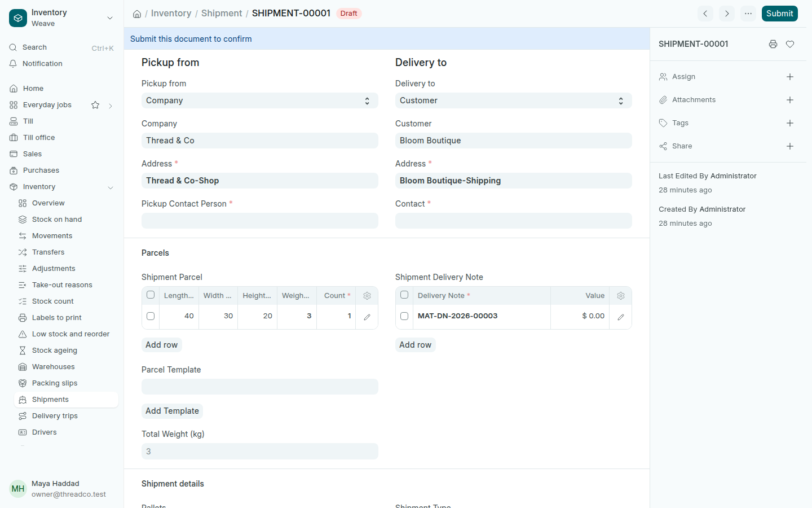Select all Shipment Parcel rows checkbox

point(151,295)
